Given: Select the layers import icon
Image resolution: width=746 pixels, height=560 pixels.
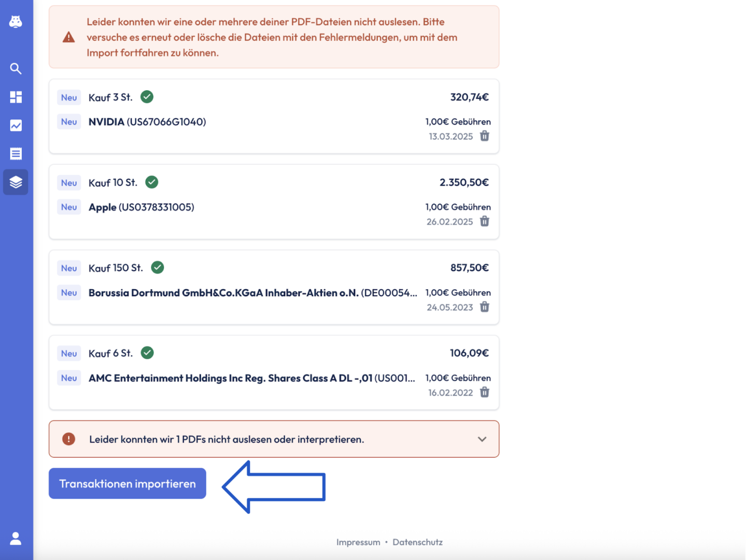Looking at the screenshot, I should click(x=16, y=182).
